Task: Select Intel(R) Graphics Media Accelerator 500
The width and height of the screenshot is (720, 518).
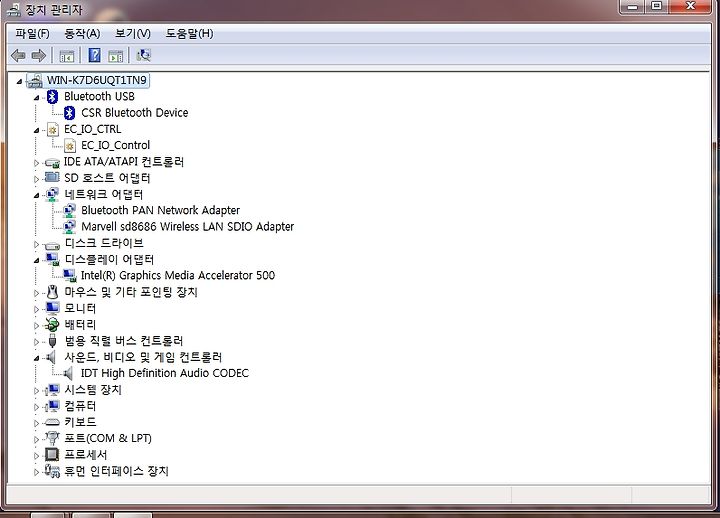Action: [178, 275]
